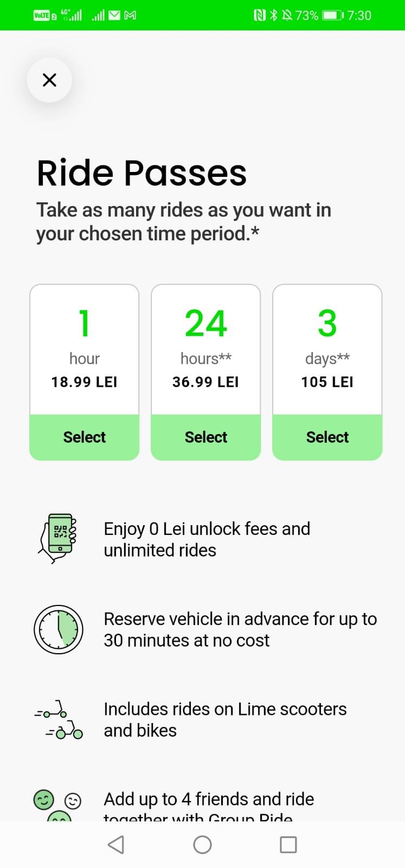The height and width of the screenshot is (868, 405).
Task: Select the 3 days pass
Action: tap(327, 437)
